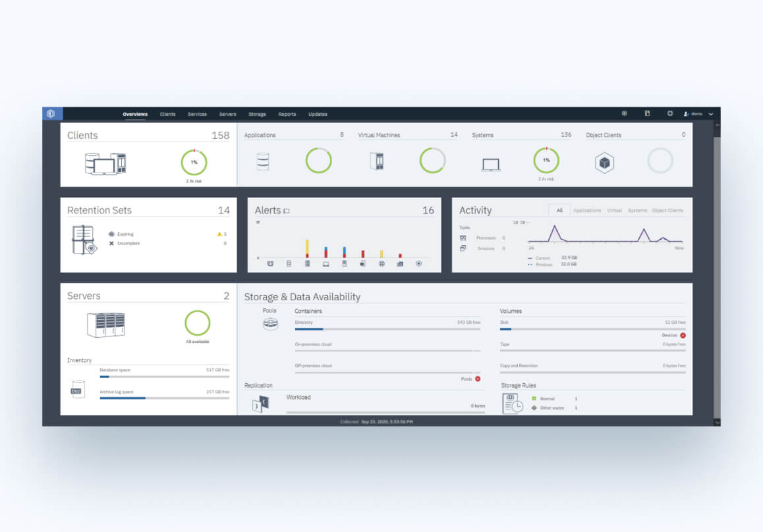763x532 pixels.
Task: Click the Storage Rules clock icon
Action: [512, 404]
